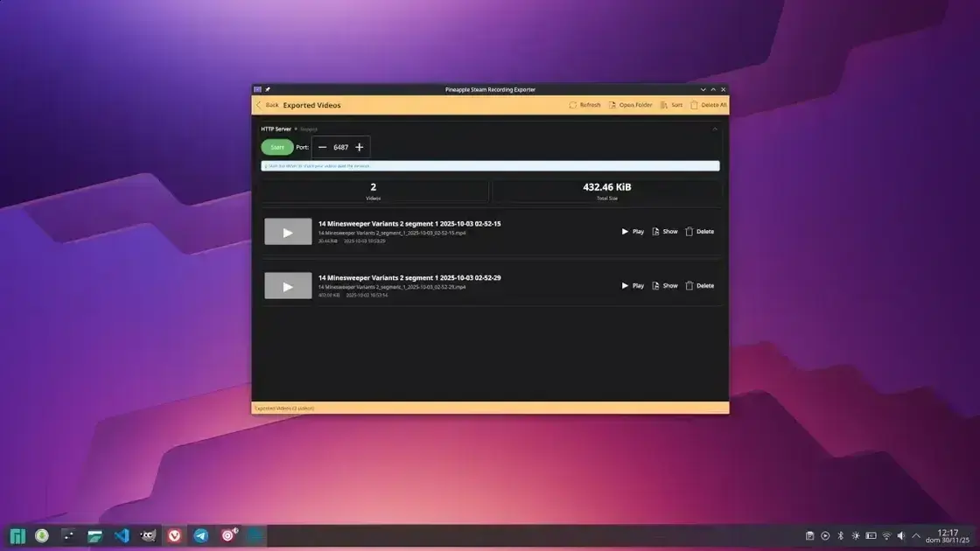The height and width of the screenshot is (551, 980).
Task: Open the volume tray icon
Action: click(901, 536)
